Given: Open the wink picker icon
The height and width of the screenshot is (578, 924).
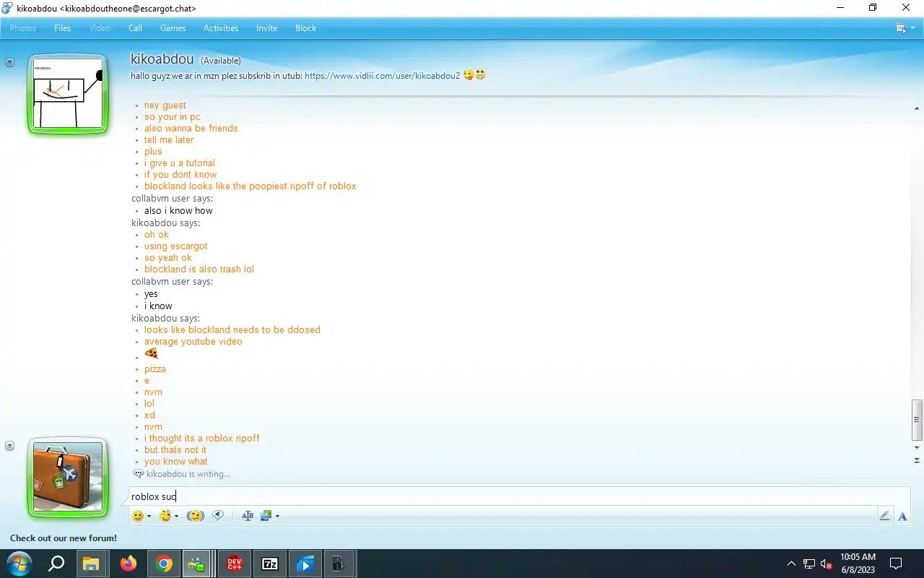Looking at the screenshot, I should [x=165, y=516].
